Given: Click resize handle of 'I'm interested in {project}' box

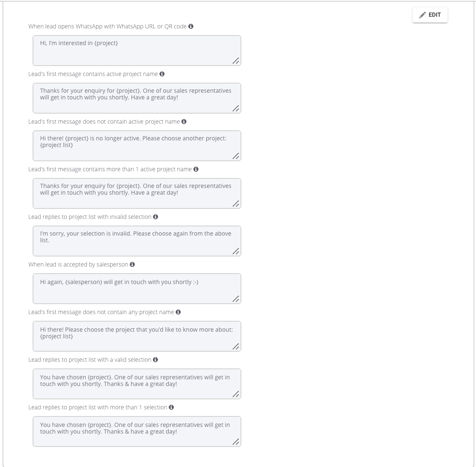Looking at the screenshot, I should tap(236, 61).
